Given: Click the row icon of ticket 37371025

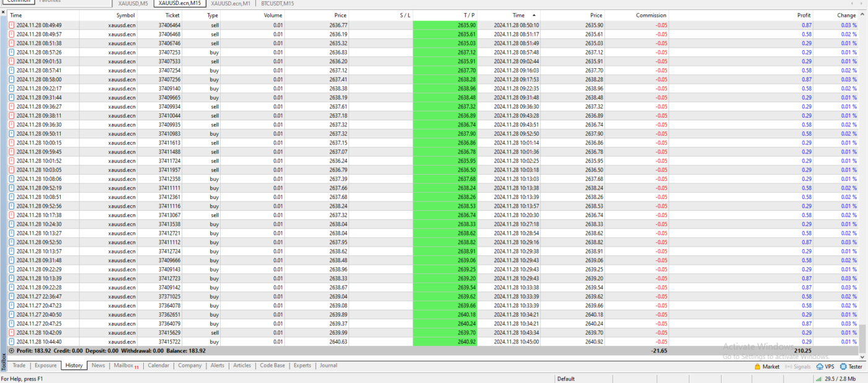Looking at the screenshot, I should pos(11,297).
